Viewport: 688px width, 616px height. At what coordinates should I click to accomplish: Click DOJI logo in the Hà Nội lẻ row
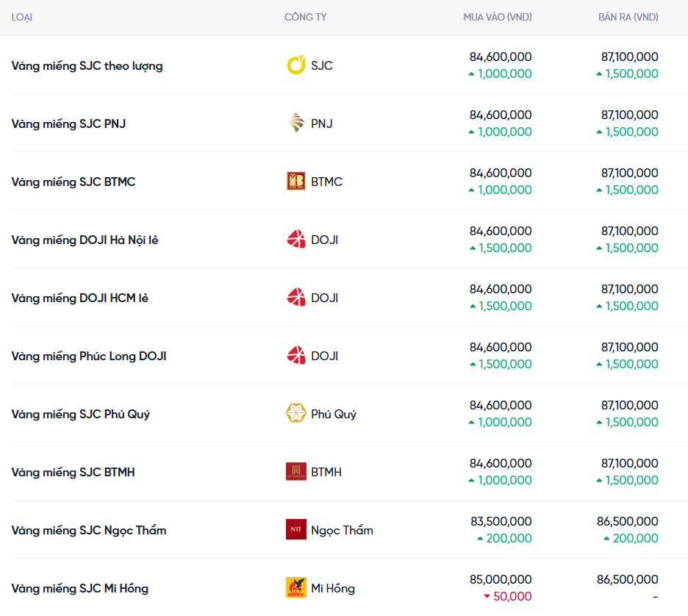295,240
